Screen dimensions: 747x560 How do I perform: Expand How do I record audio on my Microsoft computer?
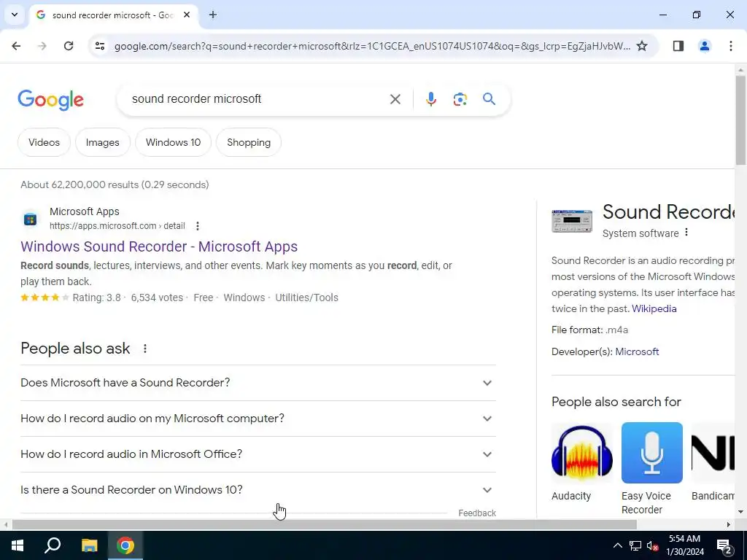tap(258, 419)
